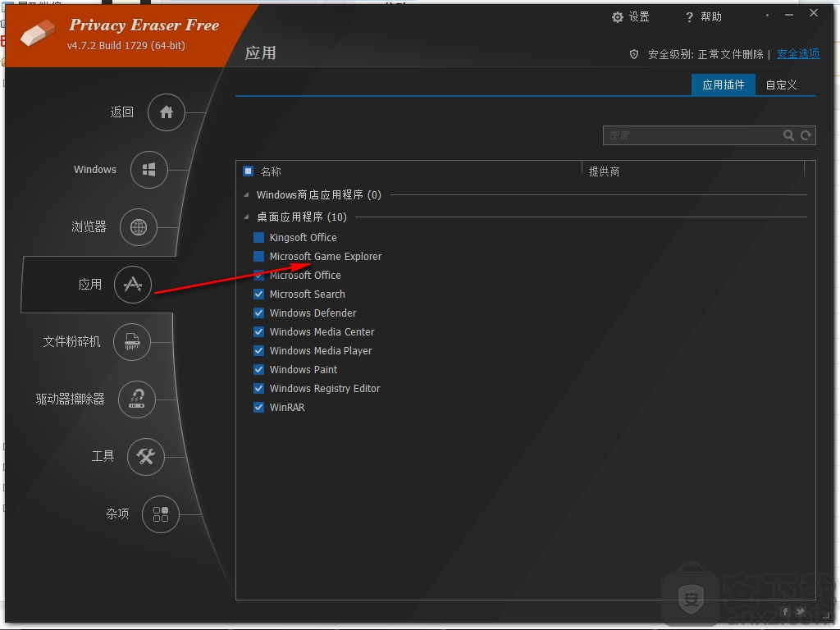Check the Microsoft Game Explorer checkbox
This screenshot has width=840, height=630.
pyautogui.click(x=258, y=256)
